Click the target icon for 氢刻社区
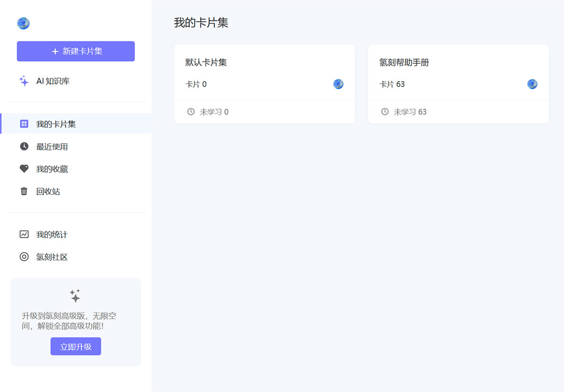 (x=24, y=257)
